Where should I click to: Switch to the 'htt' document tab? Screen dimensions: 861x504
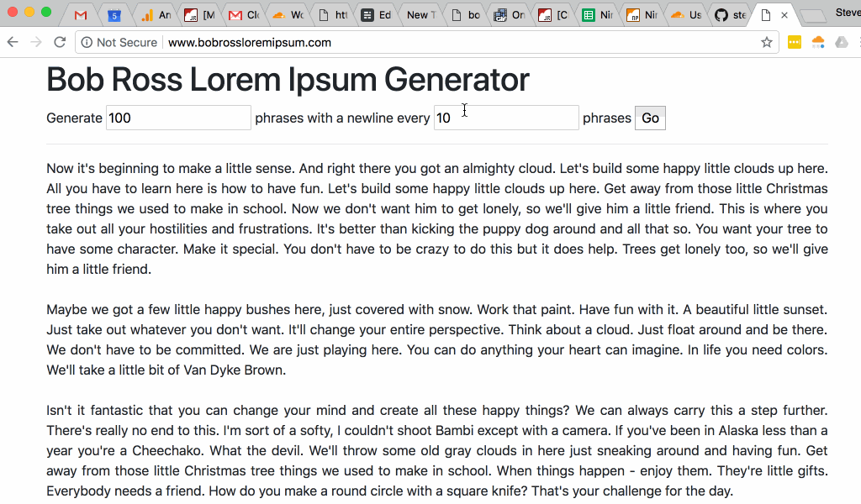coord(333,15)
